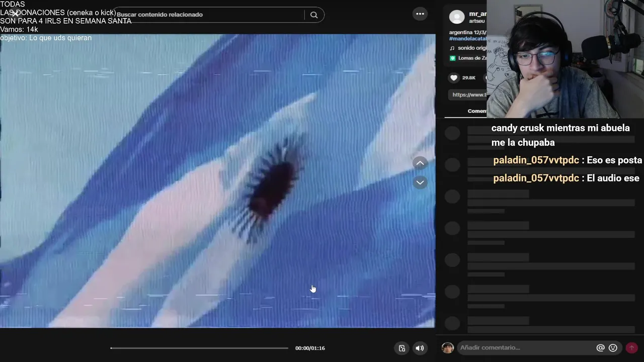Go to next video with down chevron

point(420,183)
